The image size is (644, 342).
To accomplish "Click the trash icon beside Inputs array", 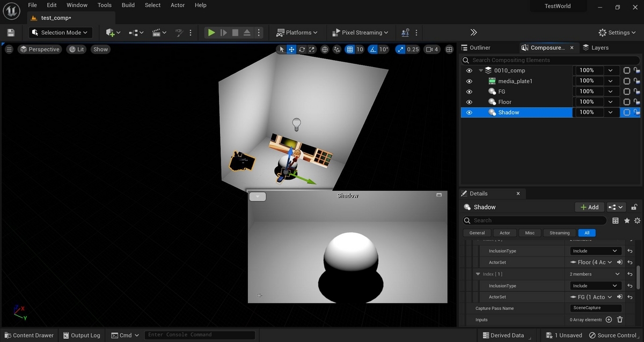I will [x=620, y=319].
